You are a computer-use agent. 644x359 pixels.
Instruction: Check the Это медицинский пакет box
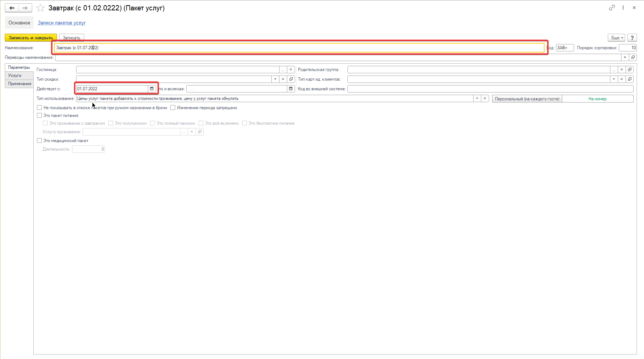39,141
